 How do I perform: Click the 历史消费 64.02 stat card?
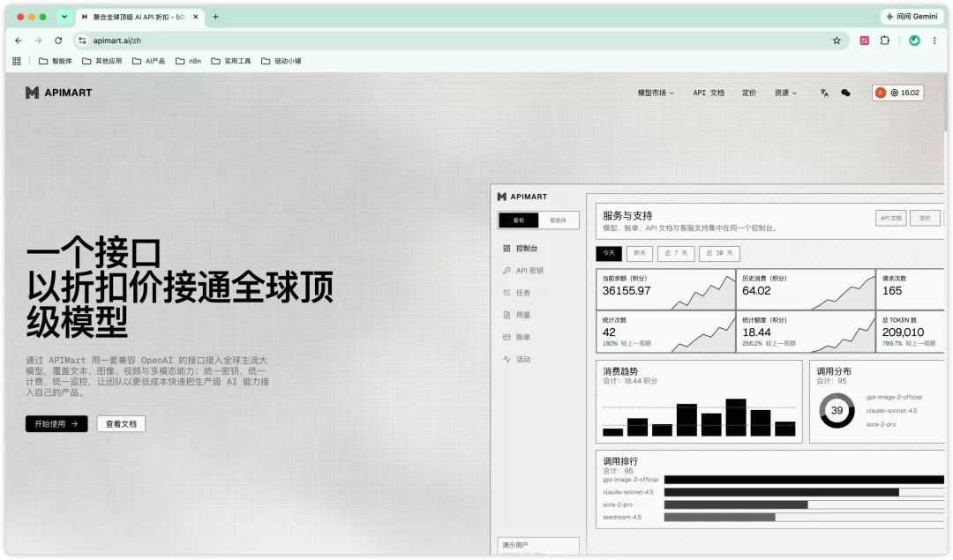tap(806, 290)
